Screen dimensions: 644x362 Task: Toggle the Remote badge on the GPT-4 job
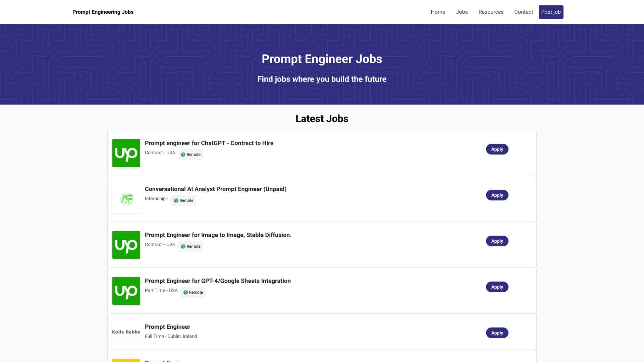(193, 292)
